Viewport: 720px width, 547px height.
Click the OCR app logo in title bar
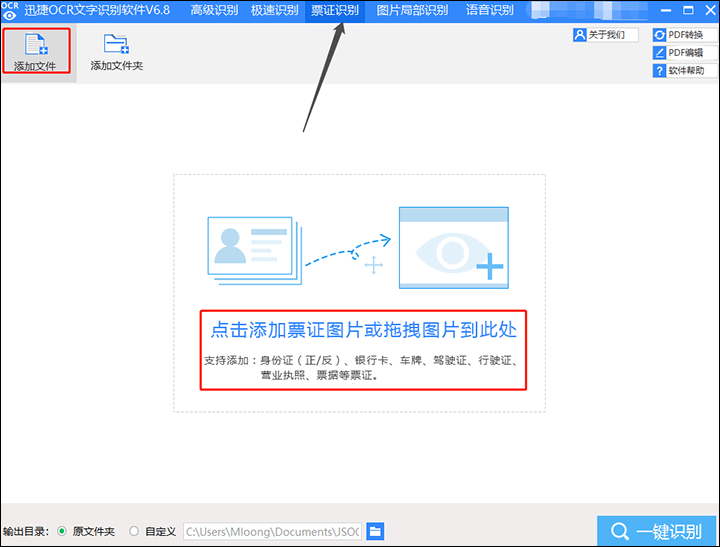pyautogui.click(x=10, y=10)
